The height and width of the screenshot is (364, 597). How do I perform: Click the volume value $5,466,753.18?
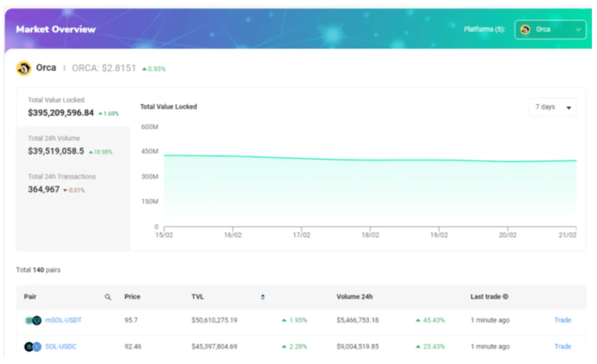point(357,320)
